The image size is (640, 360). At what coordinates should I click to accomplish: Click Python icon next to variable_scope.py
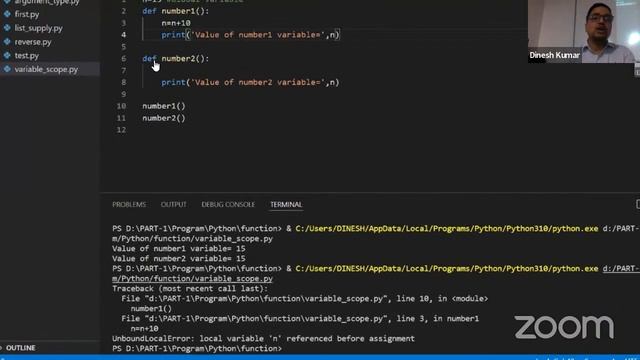(7, 69)
